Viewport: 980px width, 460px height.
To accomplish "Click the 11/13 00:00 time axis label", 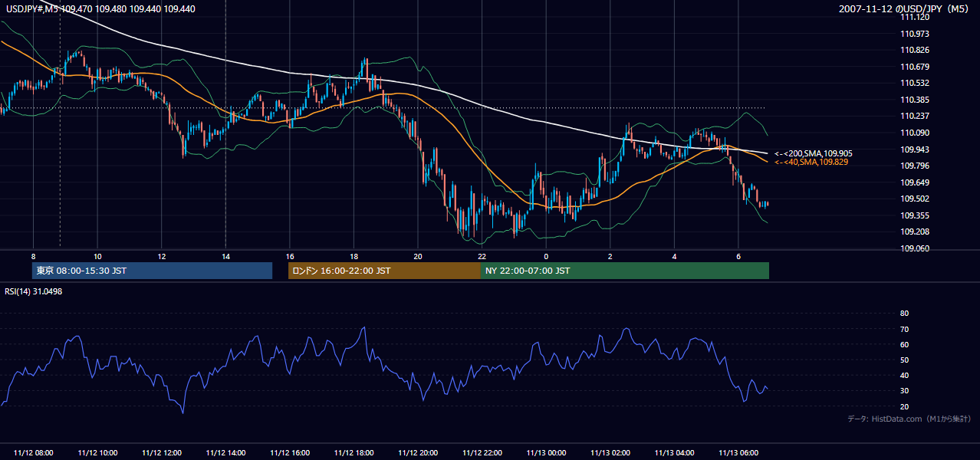I will [x=546, y=453].
